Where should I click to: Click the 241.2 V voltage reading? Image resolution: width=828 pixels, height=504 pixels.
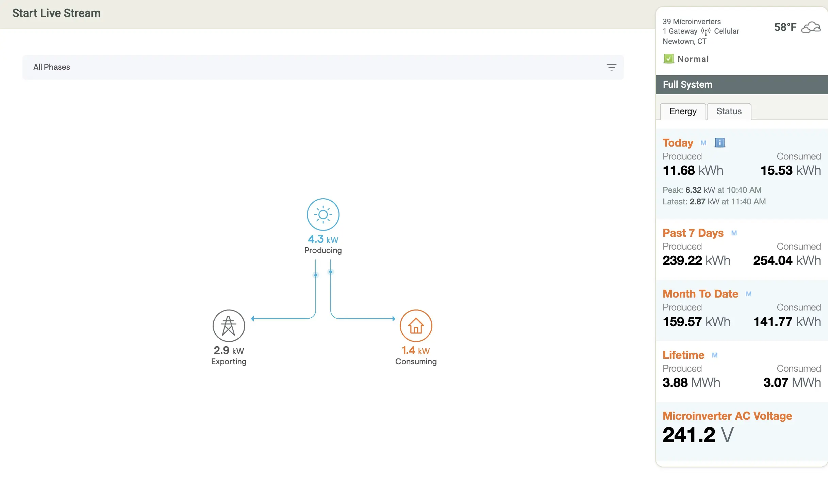point(698,435)
